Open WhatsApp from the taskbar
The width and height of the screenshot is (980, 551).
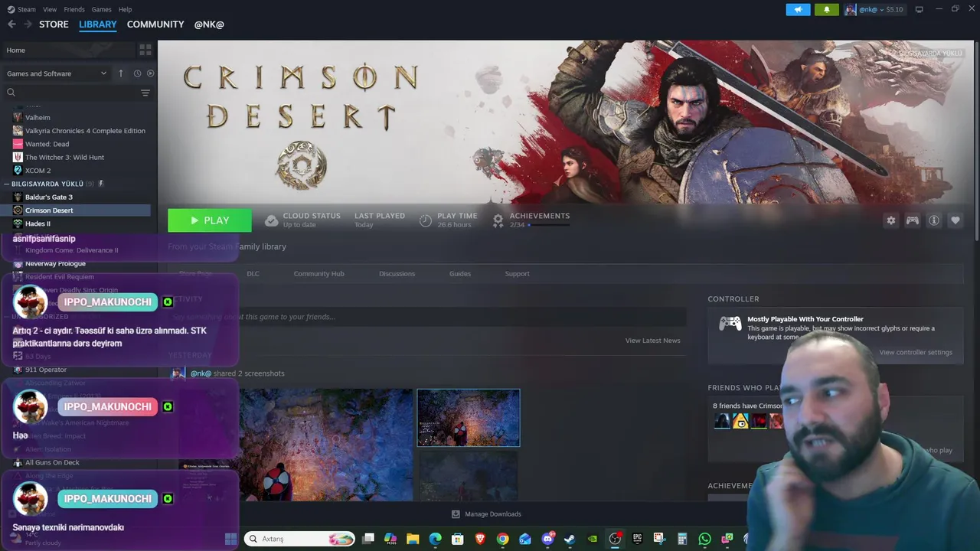704,539
